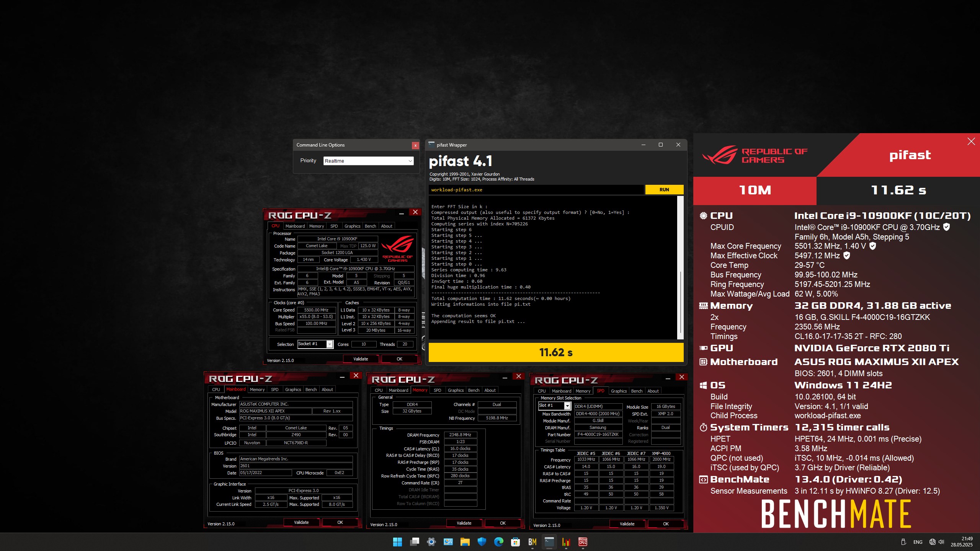This screenshot has width=980, height=551.
Task: Open the Priority Realtime dropdown
Action: 368,161
